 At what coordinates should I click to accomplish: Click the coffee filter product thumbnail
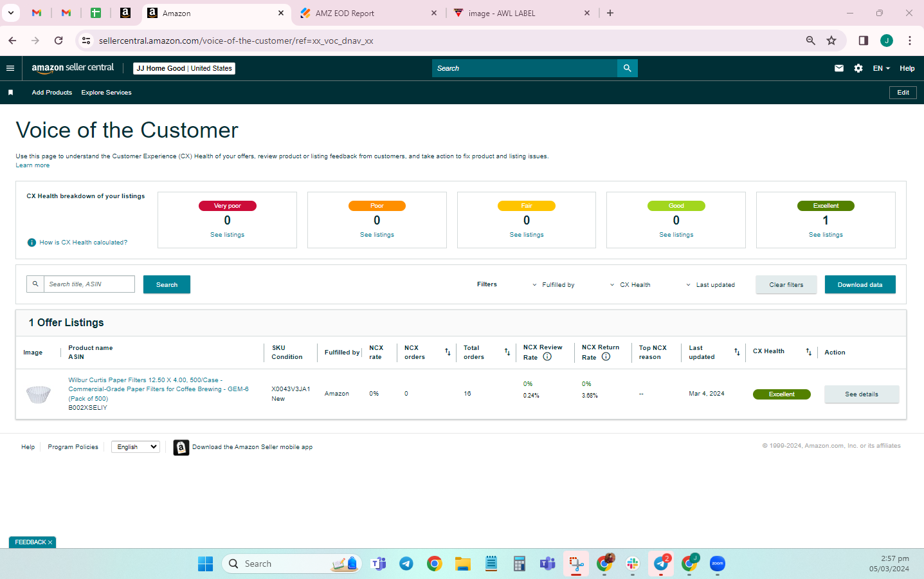tap(39, 394)
